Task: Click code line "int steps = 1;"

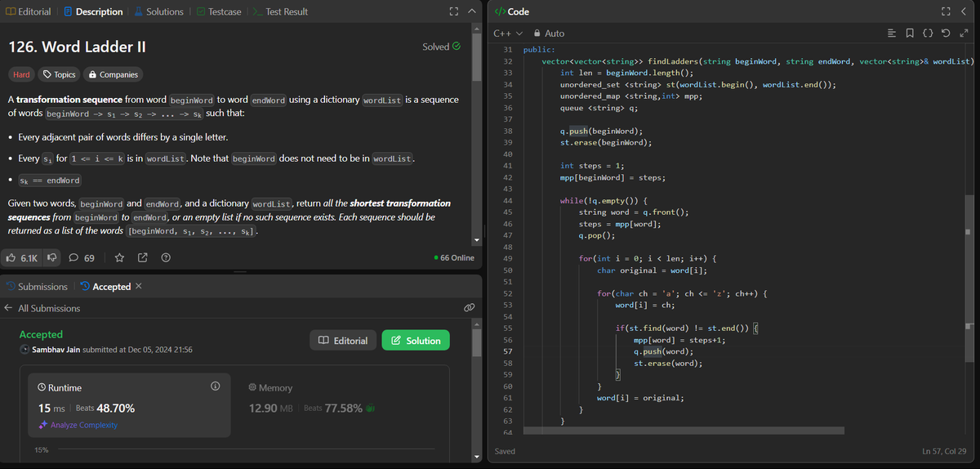Action: 593,166
